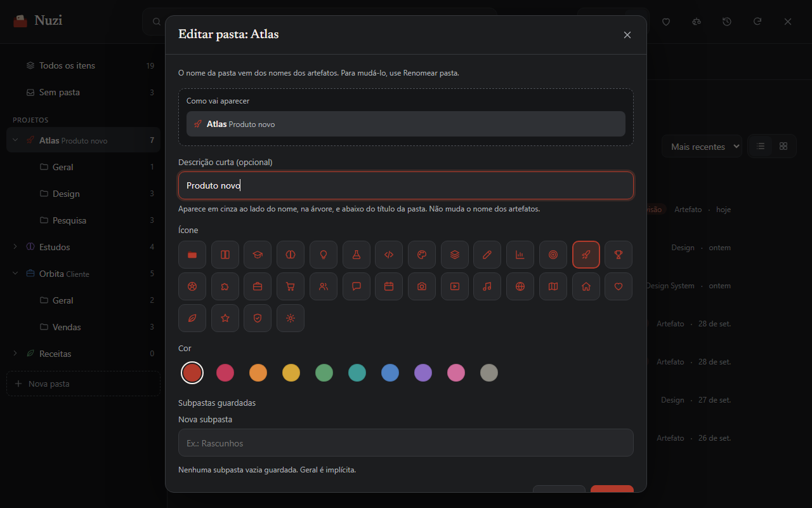812x508 pixels.
Task: Choose the leaf icon
Action: (x=192, y=318)
